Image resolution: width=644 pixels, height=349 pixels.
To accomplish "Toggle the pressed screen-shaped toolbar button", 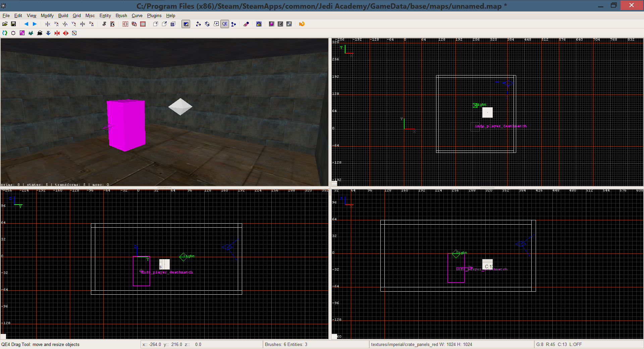I will pos(186,24).
